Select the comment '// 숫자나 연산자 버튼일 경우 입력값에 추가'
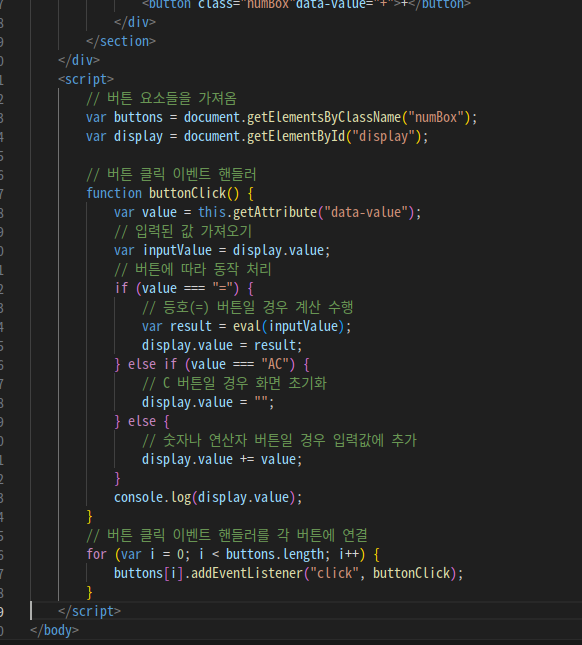Image resolution: width=582 pixels, height=645 pixels. tap(279, 440)
